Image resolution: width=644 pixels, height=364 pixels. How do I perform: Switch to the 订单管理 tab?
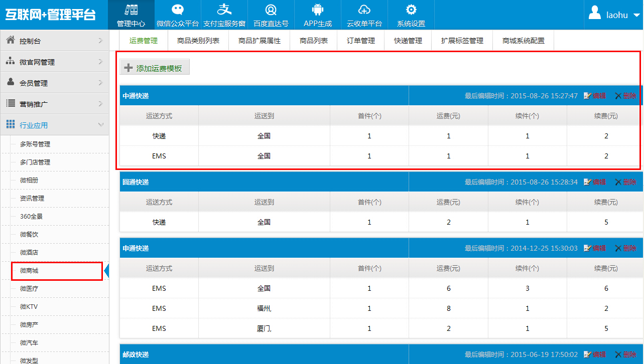(x=361, y=41)
